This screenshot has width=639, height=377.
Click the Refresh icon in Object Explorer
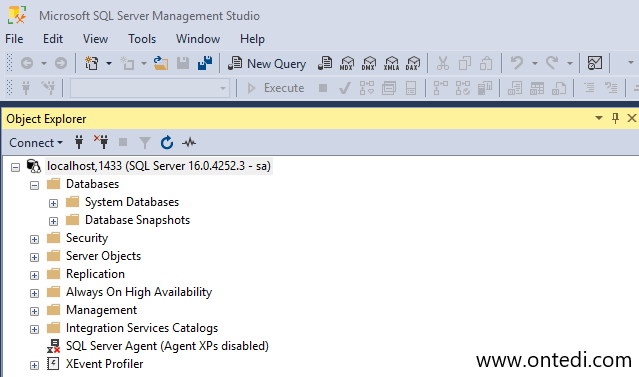(167, 143)
